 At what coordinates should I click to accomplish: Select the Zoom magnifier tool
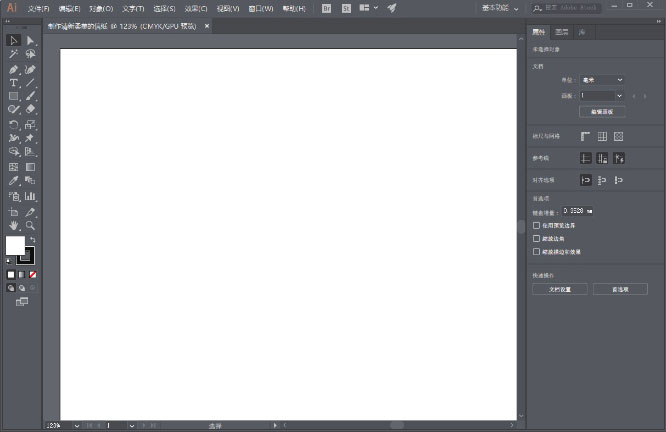(x=31, y=226)
